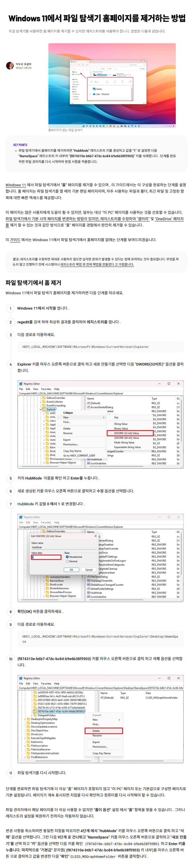This screenshot has width=193, height=868.
Task: Choose Delete in the NameSpace key context menu
Action: 104,731
